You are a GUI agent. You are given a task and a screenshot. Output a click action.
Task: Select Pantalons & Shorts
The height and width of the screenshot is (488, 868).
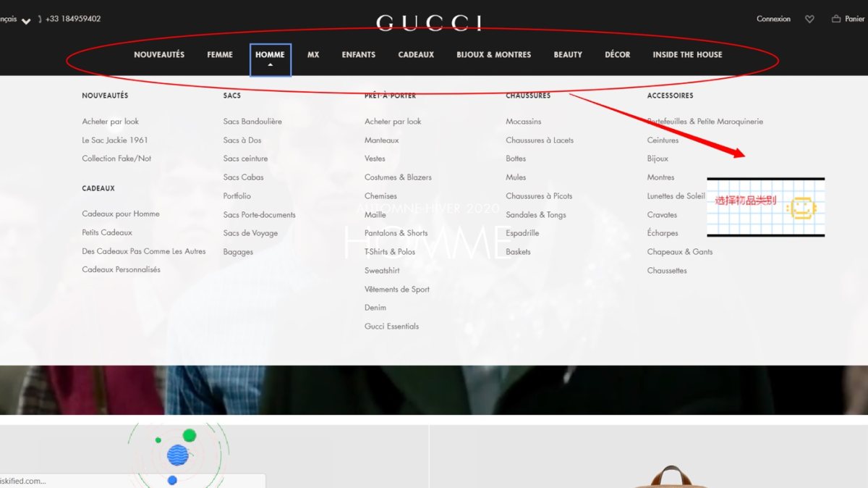click(396, 233)
